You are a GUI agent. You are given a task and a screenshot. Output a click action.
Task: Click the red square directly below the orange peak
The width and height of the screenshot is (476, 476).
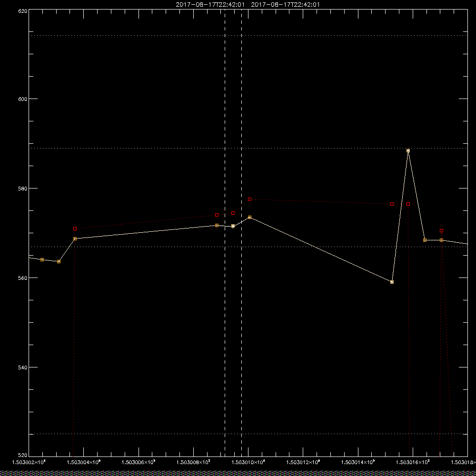click(x=408, y=204)
